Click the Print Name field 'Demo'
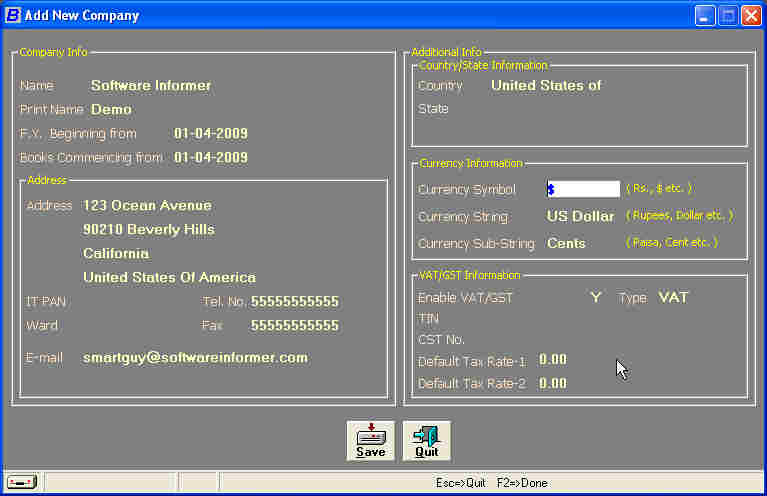 point(111,110)
